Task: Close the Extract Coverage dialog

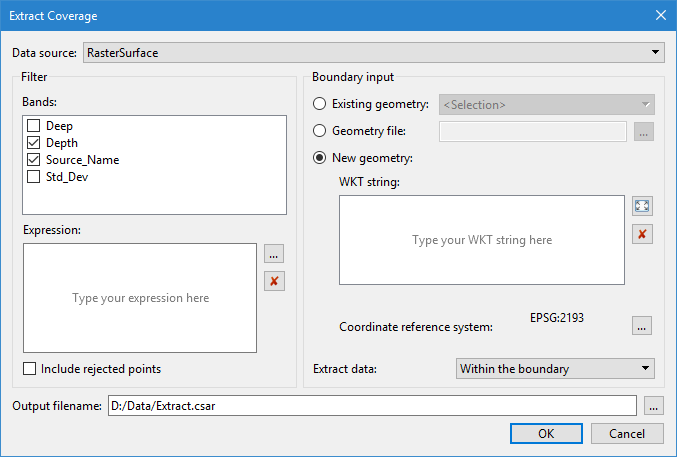Action: pyautogui.click(x=659, y=15)
